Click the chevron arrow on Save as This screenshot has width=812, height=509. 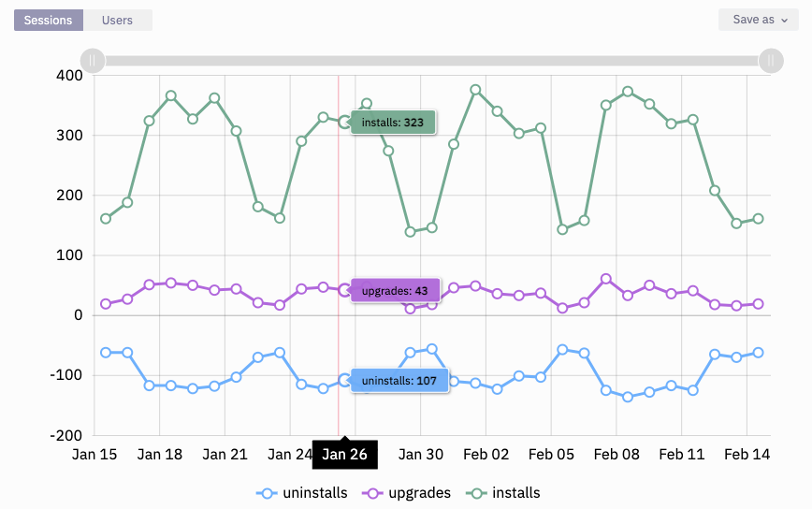tap(785, 20)
